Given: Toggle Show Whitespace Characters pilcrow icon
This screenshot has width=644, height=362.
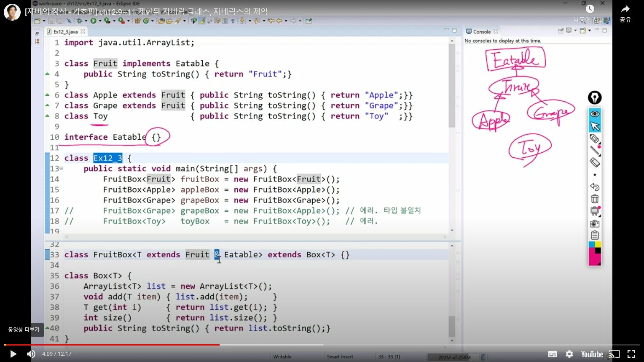Looking at the screenshot, I should click(x=233, y=21).
